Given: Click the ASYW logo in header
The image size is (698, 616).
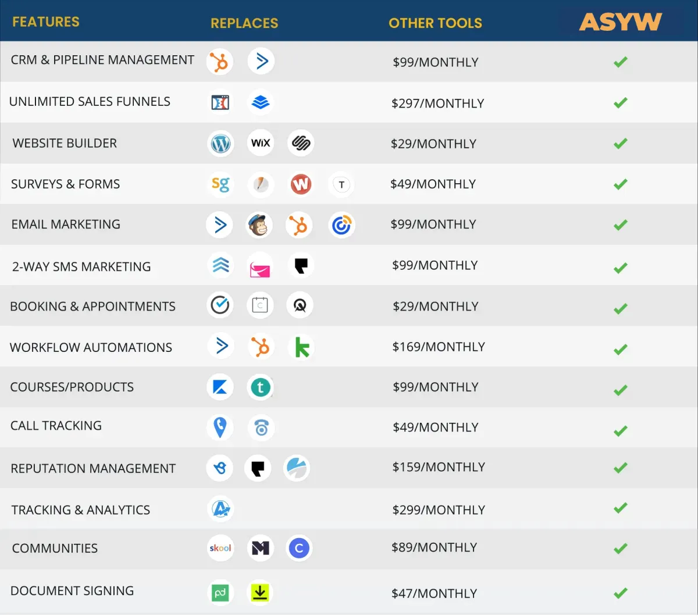Looking at the screenshot, I should 621,22.
